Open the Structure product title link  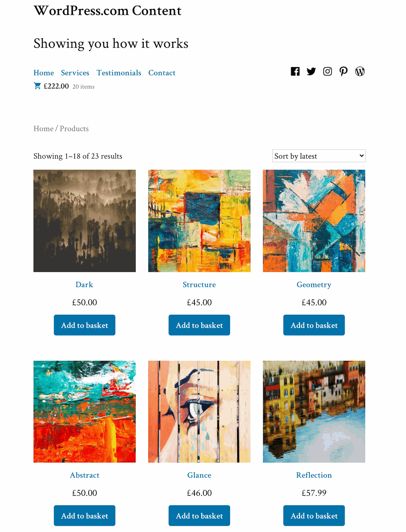tap(199, 285)
